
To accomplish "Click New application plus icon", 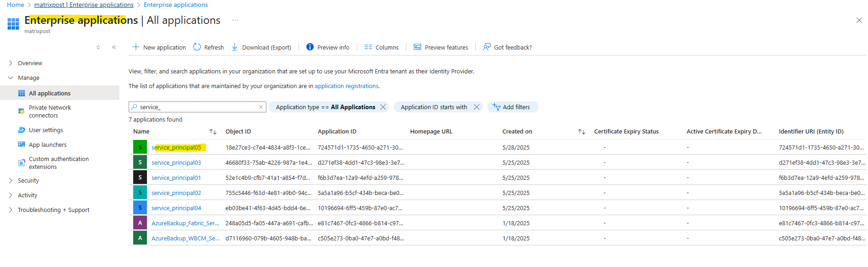I will tap(136, 47).
